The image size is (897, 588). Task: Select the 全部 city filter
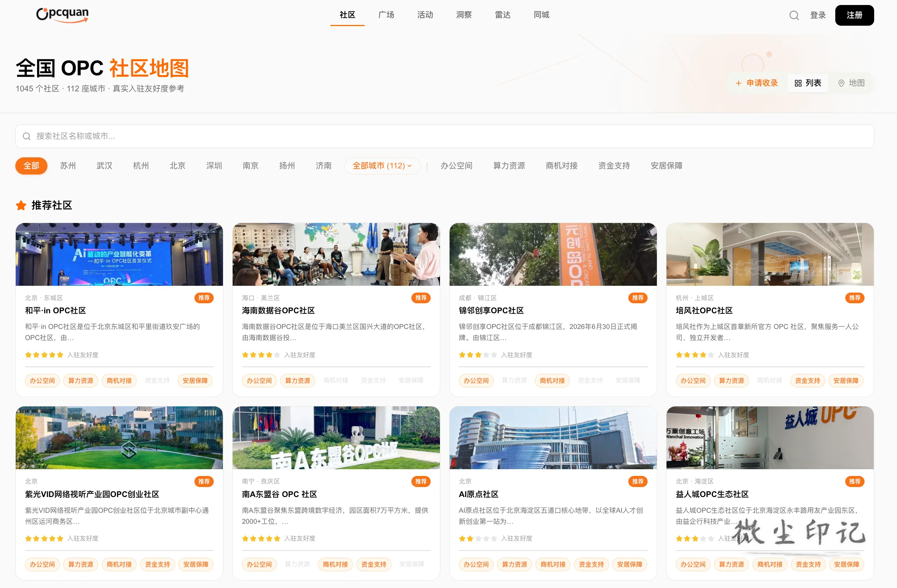[x=31, y=166]
